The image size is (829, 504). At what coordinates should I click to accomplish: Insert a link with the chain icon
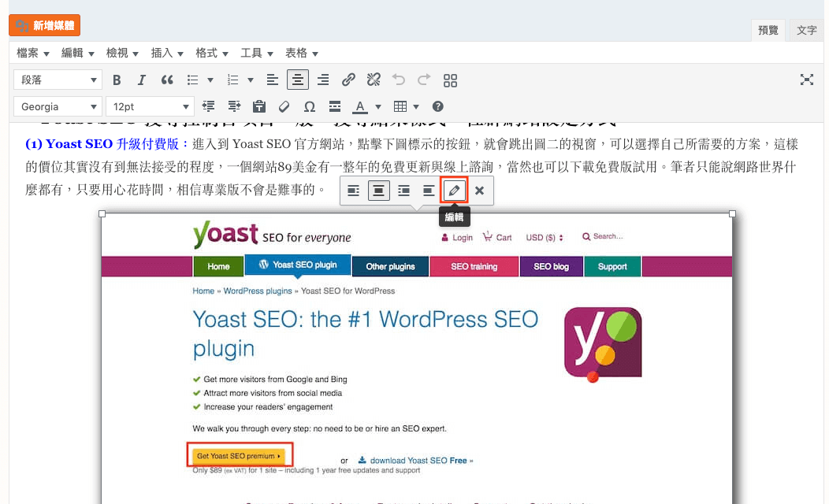click(x=348, y=80)
